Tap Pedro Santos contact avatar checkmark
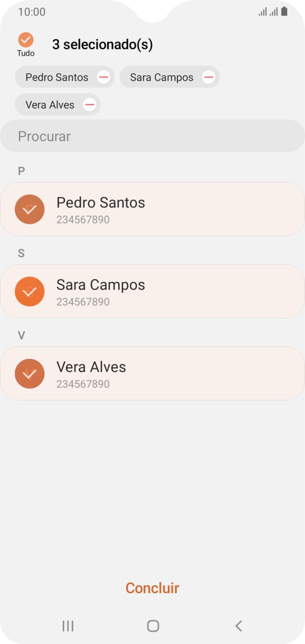 [x=29, y=209]
